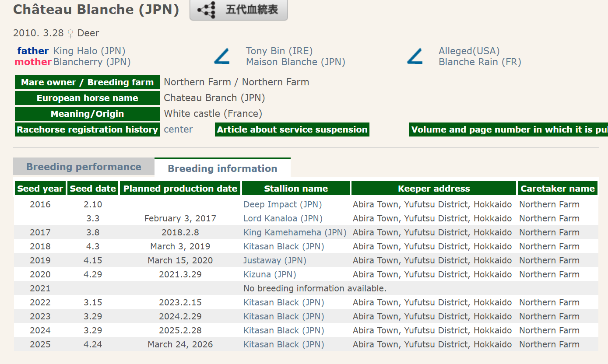Screen dimensions: 608x364
Task: Open the Kizuna (JPN) stallion link
Action: [x=270, y=274]
